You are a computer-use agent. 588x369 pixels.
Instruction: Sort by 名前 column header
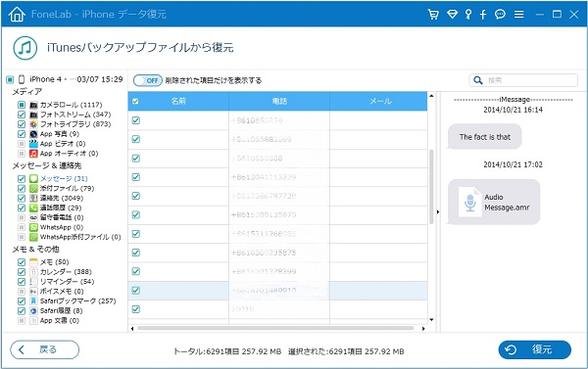pos(178,101)
